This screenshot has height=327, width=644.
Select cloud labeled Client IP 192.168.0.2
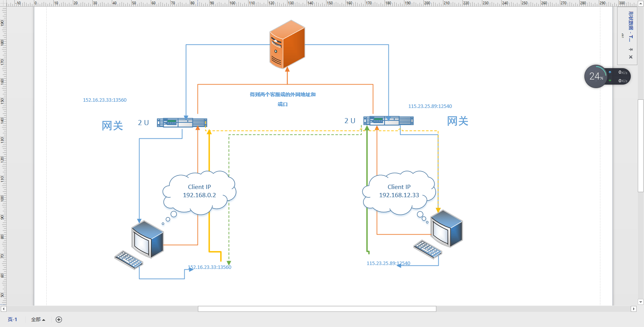tap(199, 193)
